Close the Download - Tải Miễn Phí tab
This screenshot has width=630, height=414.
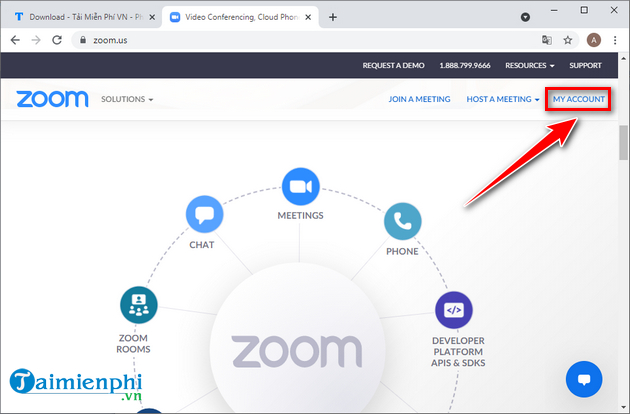[152, 17]
